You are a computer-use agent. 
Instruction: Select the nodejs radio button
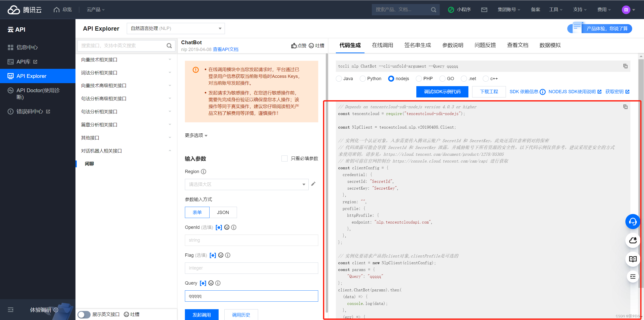[x=391, y=79]
